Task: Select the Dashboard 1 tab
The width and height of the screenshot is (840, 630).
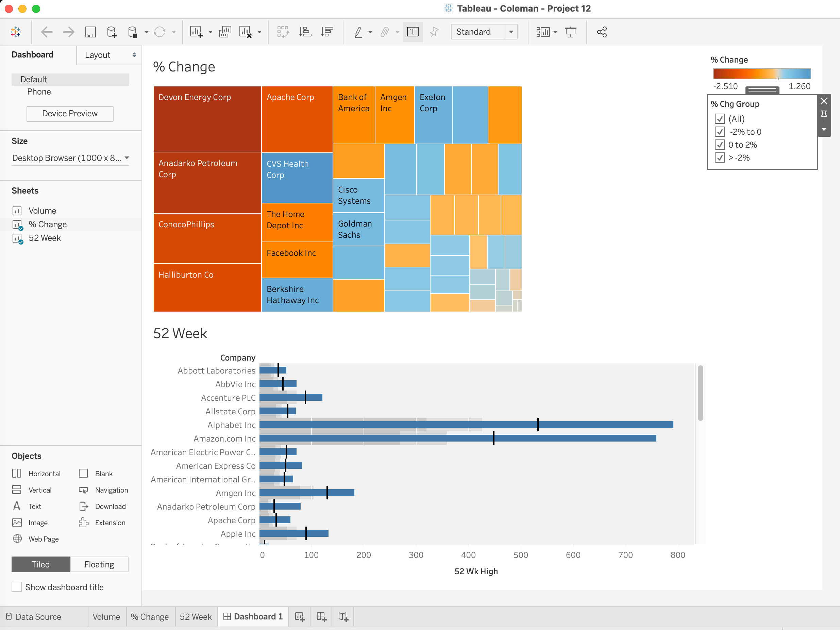Action: click(253, 617)
